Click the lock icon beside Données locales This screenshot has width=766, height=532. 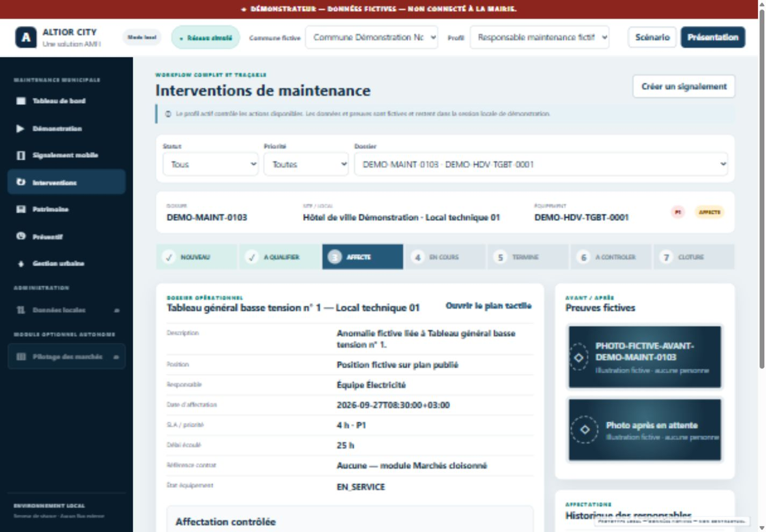pyautogui.click(x=117, y=311)
